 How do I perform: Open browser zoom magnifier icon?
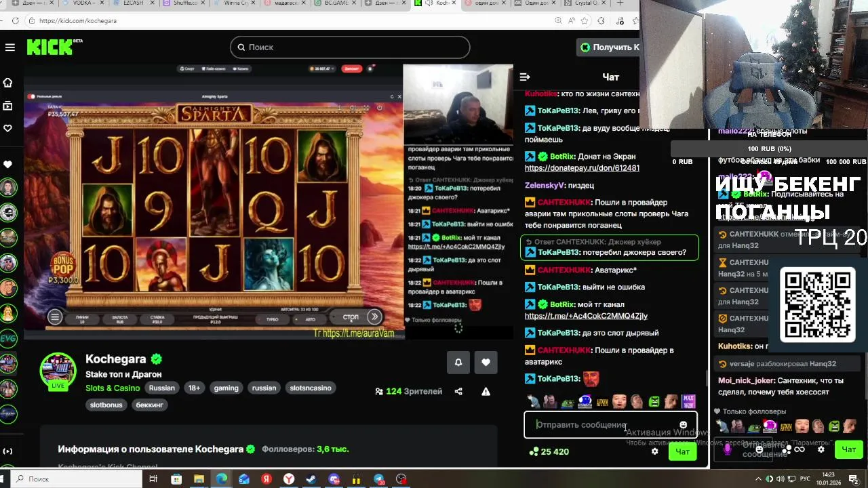coord(558,21)
